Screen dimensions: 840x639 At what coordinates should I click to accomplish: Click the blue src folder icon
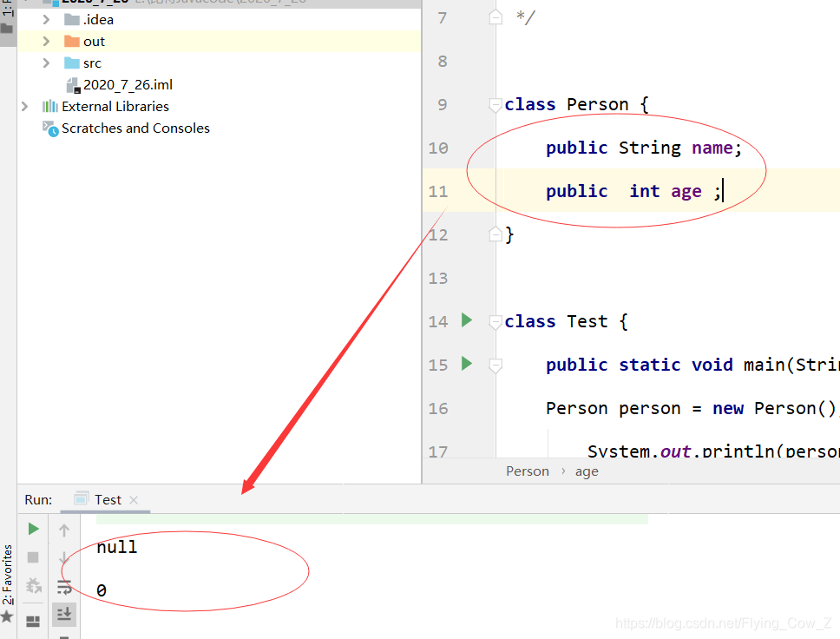point(72,63)
